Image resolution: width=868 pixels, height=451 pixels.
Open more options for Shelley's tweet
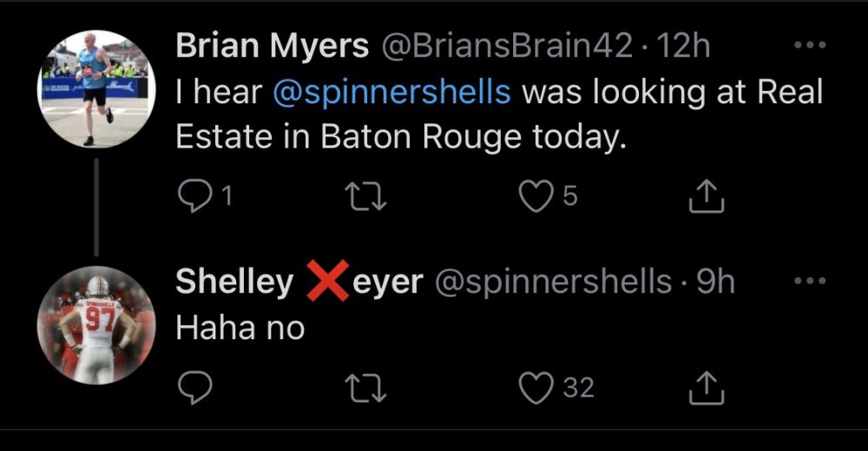[810, 281]
